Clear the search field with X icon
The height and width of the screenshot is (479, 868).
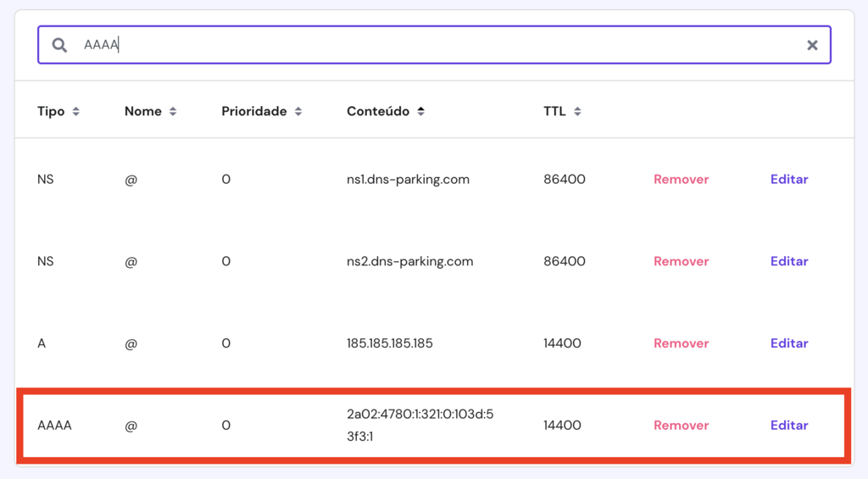[x=812, y=45]
